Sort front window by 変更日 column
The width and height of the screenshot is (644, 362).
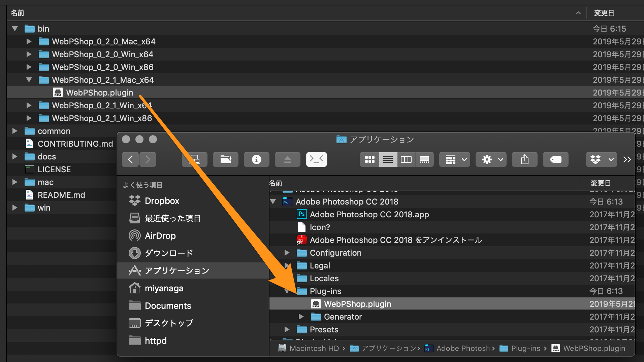tap(609, 183)
